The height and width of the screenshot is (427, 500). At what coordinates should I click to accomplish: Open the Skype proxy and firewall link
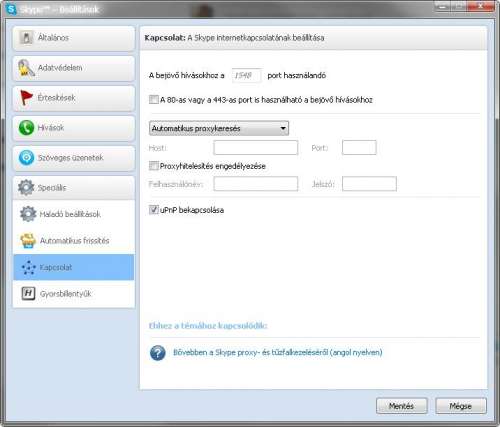278,352
